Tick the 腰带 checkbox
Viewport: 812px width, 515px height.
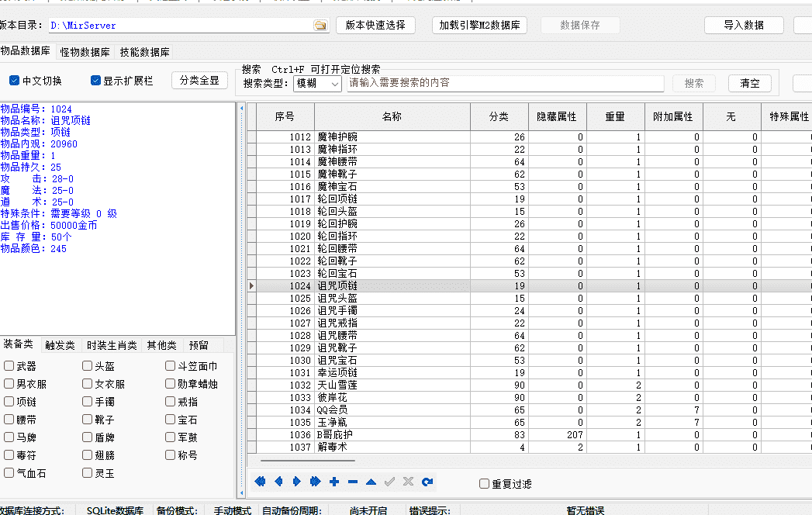click(x=9, y=419)
